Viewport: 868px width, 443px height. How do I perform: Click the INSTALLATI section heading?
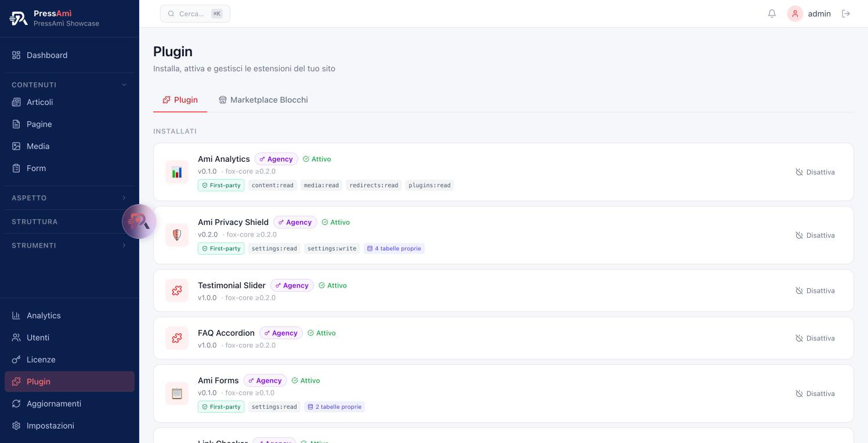pos(175,131)
